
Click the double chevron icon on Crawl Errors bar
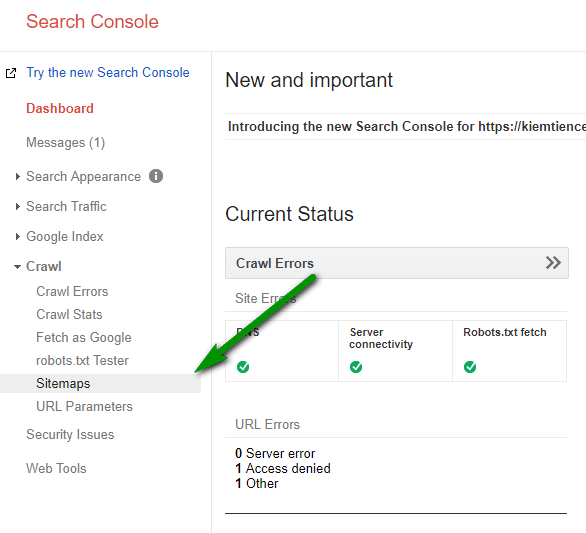point(553,263)
